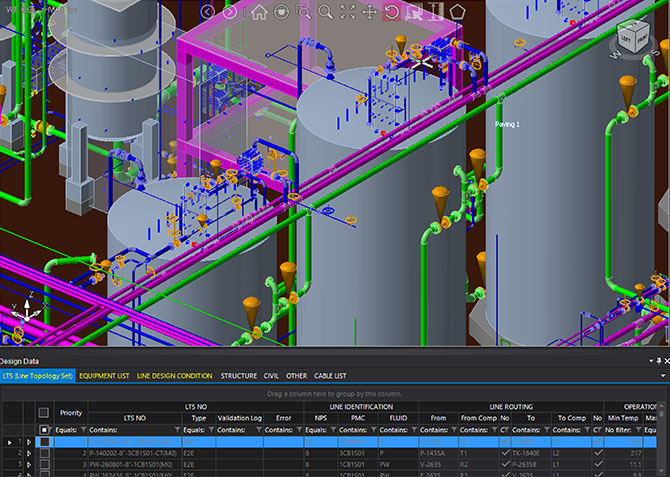670x477 pixels.
Task: Tick the checkbox in row 3
Action: click(x=43, y=465)
